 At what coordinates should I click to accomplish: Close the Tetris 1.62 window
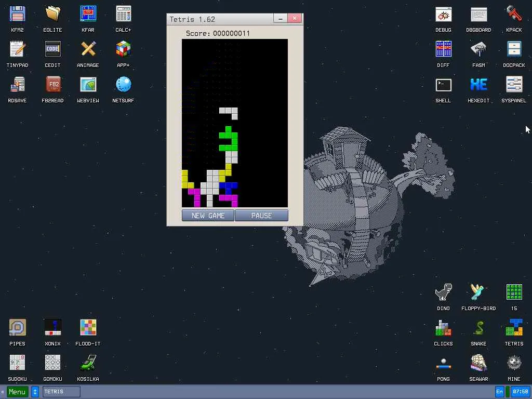[295, 18]
